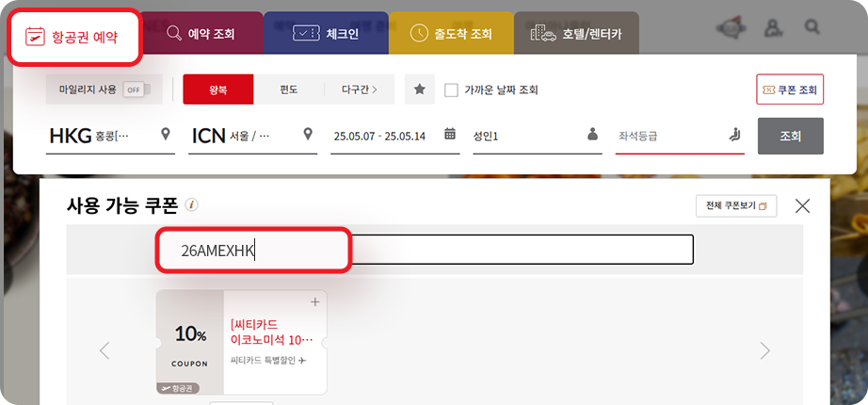Toggle the 마일리지 사용 switch
868x405 pixels.
(133, 89)
